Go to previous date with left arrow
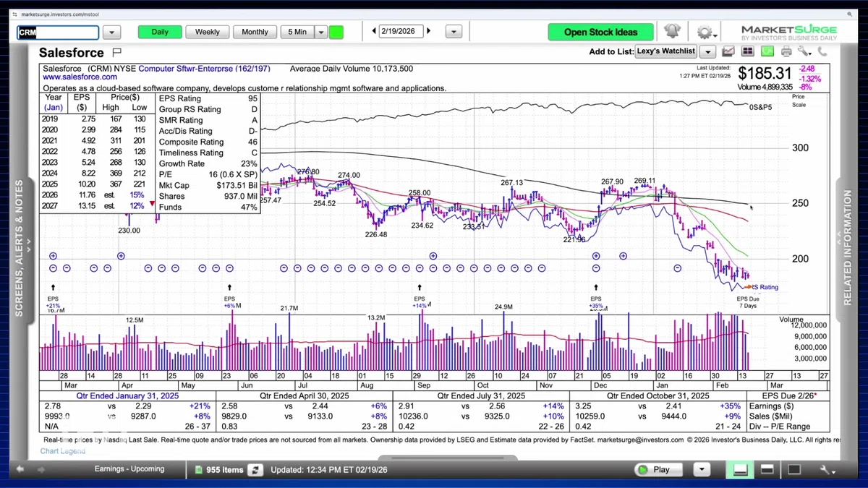 (x=374, y=31)
